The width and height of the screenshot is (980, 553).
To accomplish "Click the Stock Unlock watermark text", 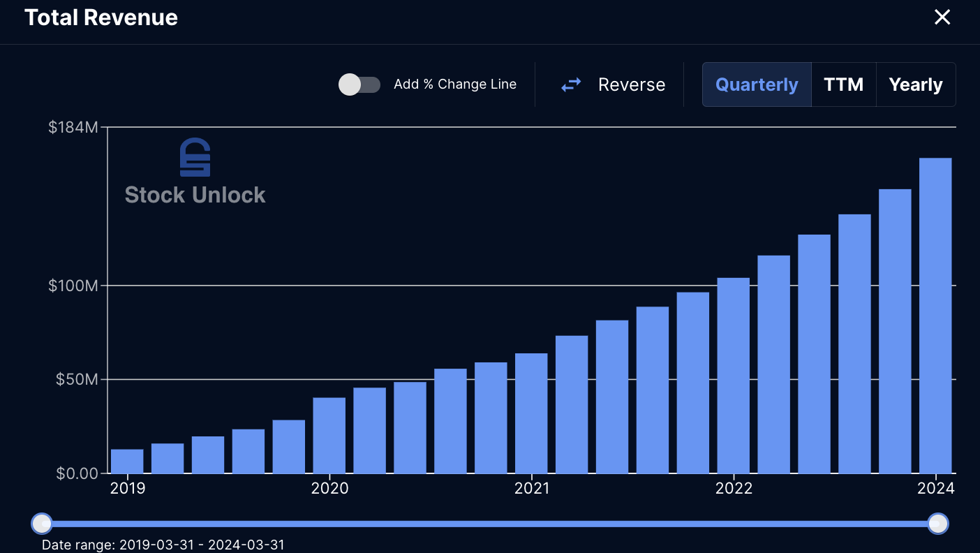I will click(195, 195).
